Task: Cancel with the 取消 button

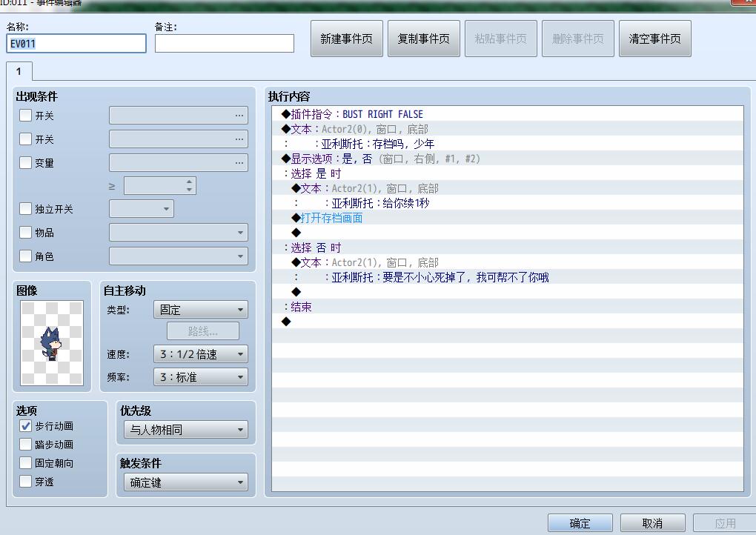Action: click(652, 523)
